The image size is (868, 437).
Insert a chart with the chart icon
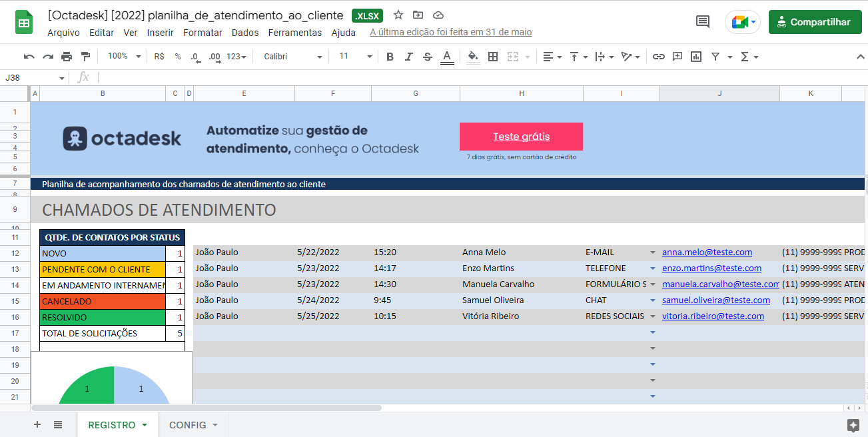tap(695, 57)
